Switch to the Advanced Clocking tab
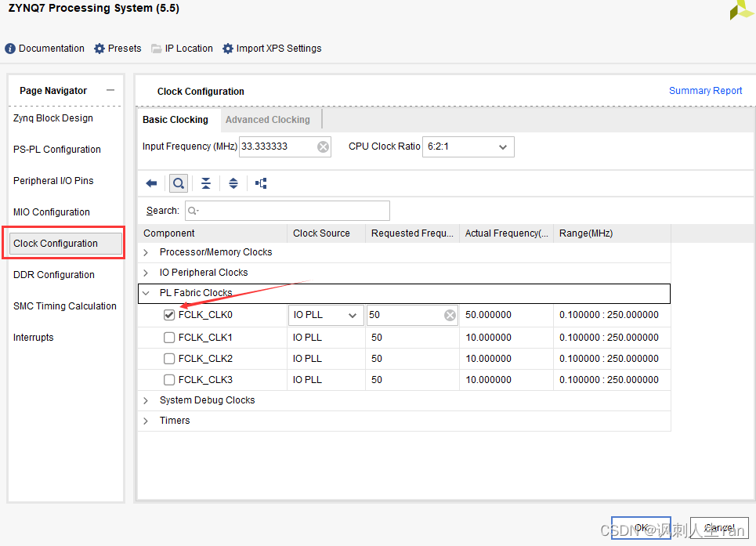The width and height of the screenshot is (756, 546). (268, 120)
